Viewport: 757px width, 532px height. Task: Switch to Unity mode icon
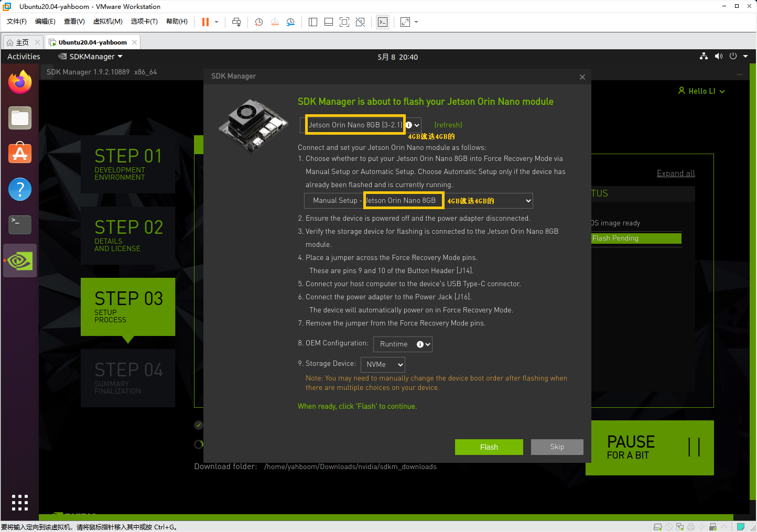360,22
